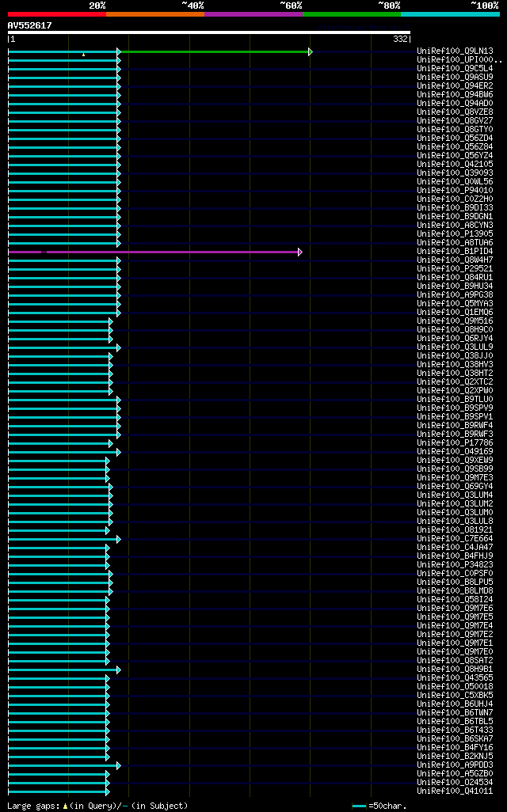The height and width of the screenshot is (812, 507).
Task: Select hit label UniRef100_B9HU34
Action: [x=456, y=286]
